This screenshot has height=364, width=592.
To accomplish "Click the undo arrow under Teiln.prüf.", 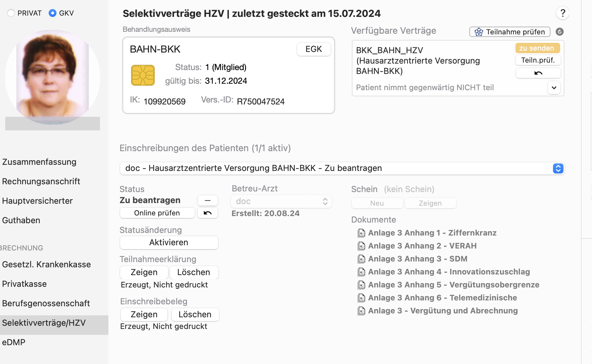I will click(x=538, y=73).
